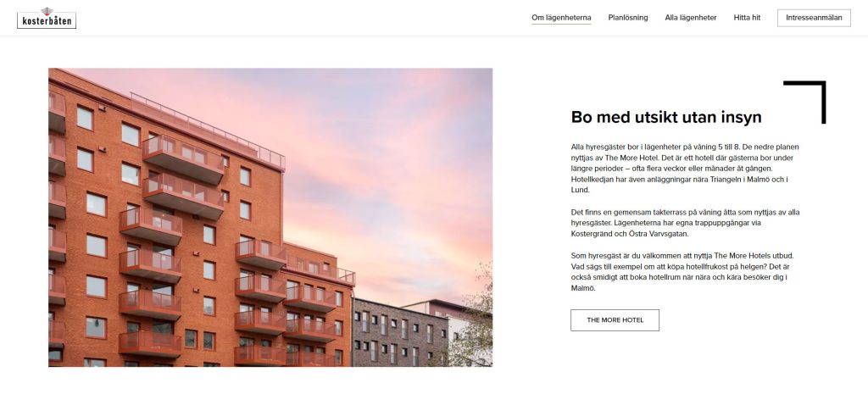The width and height of the screenshot is (868, 394).
Task: Click the grey brick building in the photo
Action: point(400,333)
